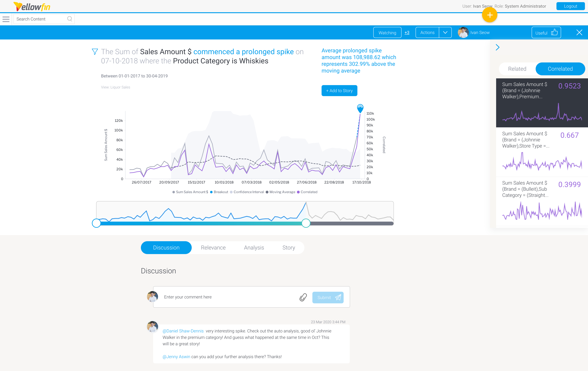The height and width of the screenshot is (371, 588).
Task: Click the paperclip attachment icon
Action: (x=303, y=297)
